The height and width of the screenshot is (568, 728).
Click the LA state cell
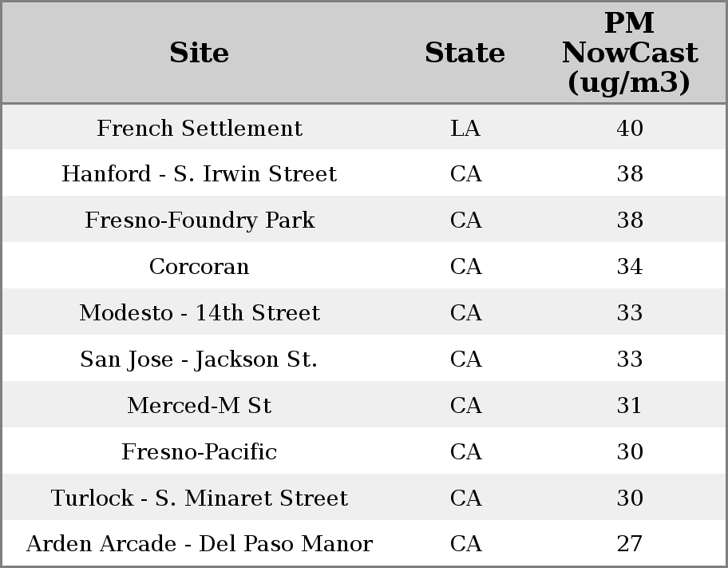465,129
